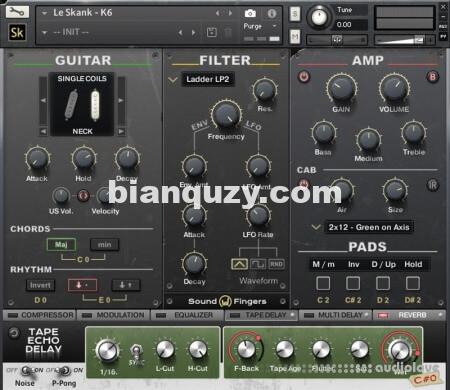
Task: Toggle the AMP red power button
Action: 304,77
